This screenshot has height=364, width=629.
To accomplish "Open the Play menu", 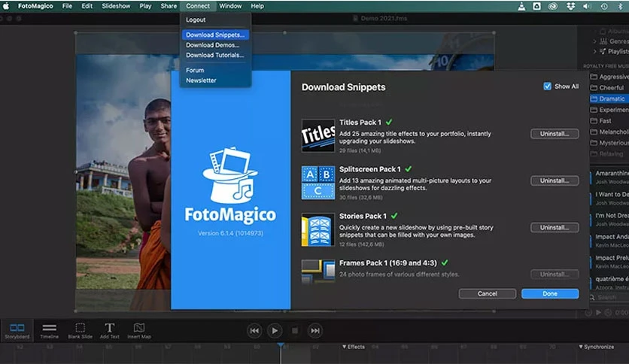I will pyautogui.click(x=145, y=6).
